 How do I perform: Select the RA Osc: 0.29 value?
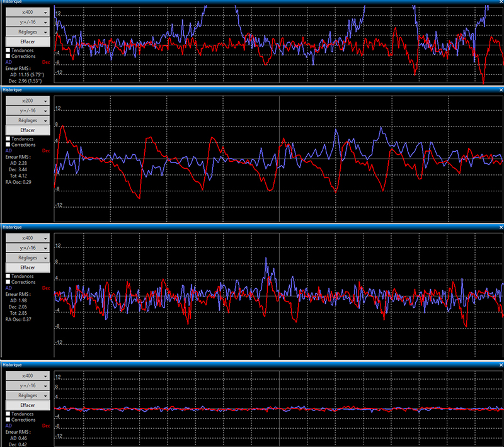pos(18,182)
